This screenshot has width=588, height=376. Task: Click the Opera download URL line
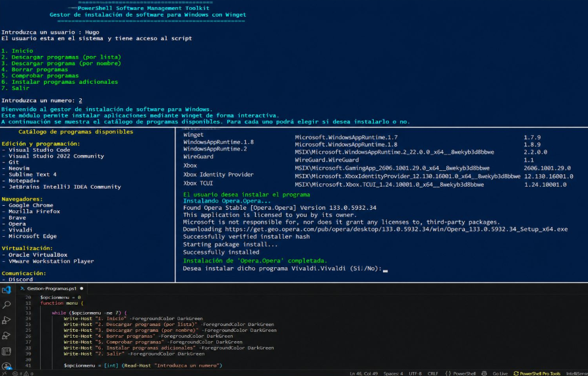click(375, 230)
